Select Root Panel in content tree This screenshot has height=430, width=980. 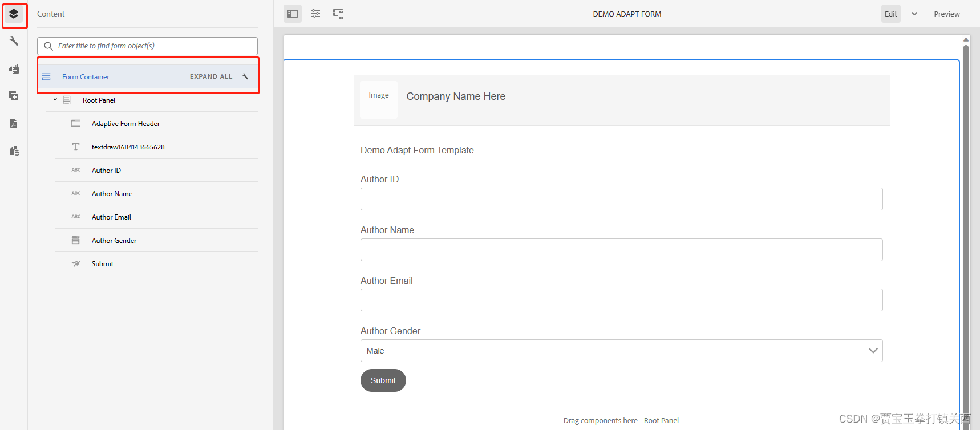(x=99, y=100)
